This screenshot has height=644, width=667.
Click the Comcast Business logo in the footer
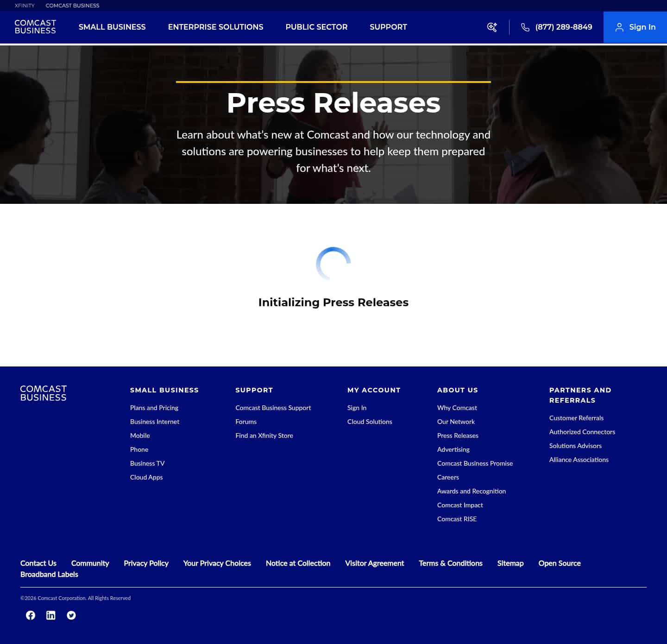43,393
